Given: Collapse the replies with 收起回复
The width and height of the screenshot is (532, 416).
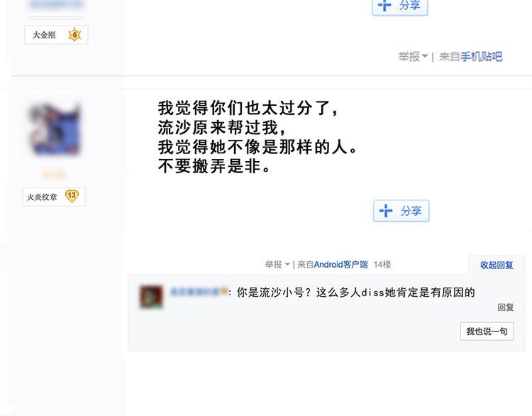Looking at the screenshot, I should [497, 265].
